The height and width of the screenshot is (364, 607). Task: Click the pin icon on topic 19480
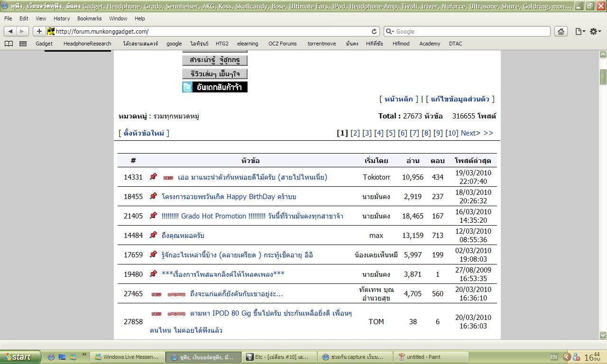click(153, 273)
